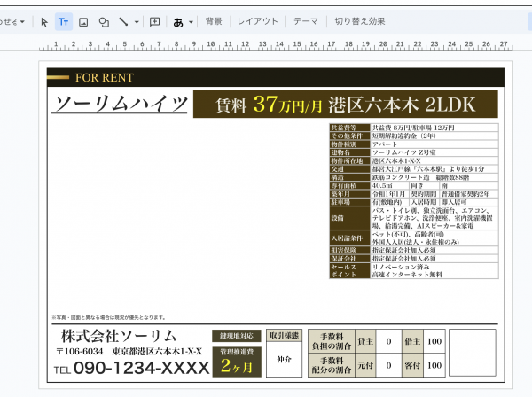Activate the Text box tool

click(63, 21)
